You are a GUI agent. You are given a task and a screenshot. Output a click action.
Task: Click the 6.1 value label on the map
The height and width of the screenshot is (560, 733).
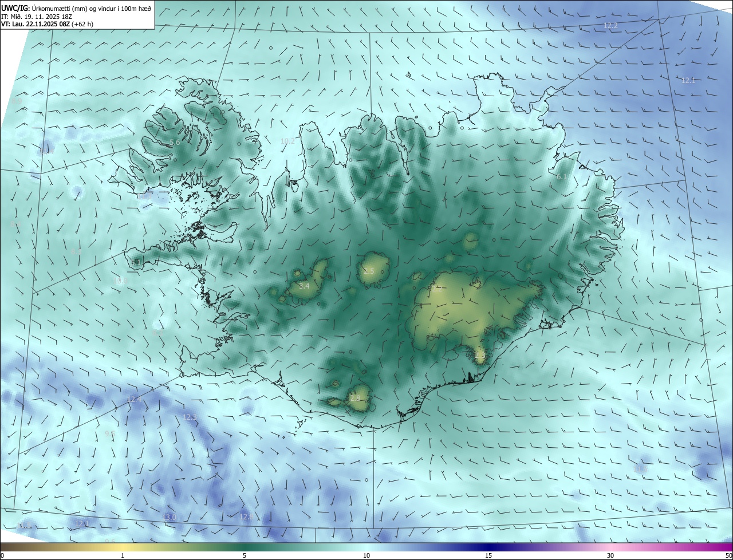click(562, 177)
